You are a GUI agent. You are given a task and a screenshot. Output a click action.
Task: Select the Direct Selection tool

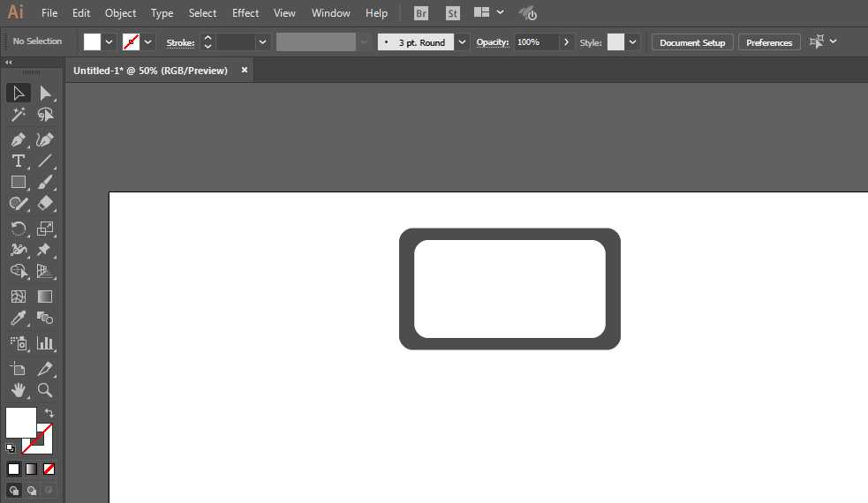click(x=45, y=94)
